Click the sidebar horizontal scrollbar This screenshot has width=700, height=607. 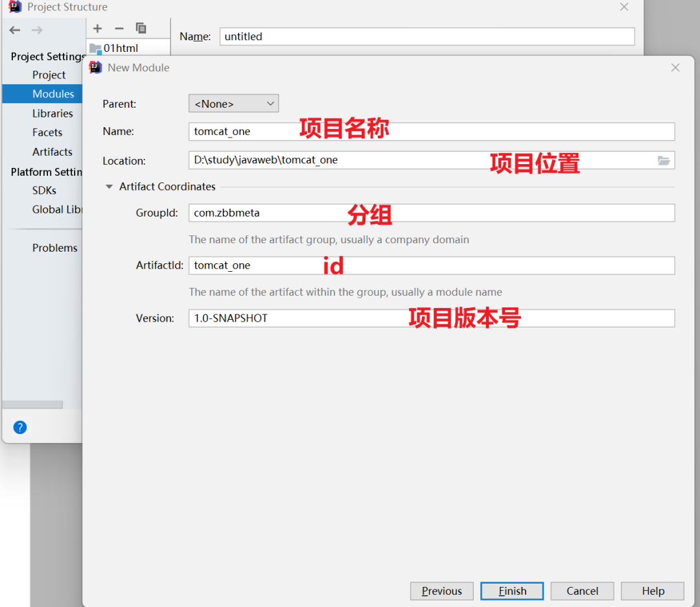pos(32,405)
